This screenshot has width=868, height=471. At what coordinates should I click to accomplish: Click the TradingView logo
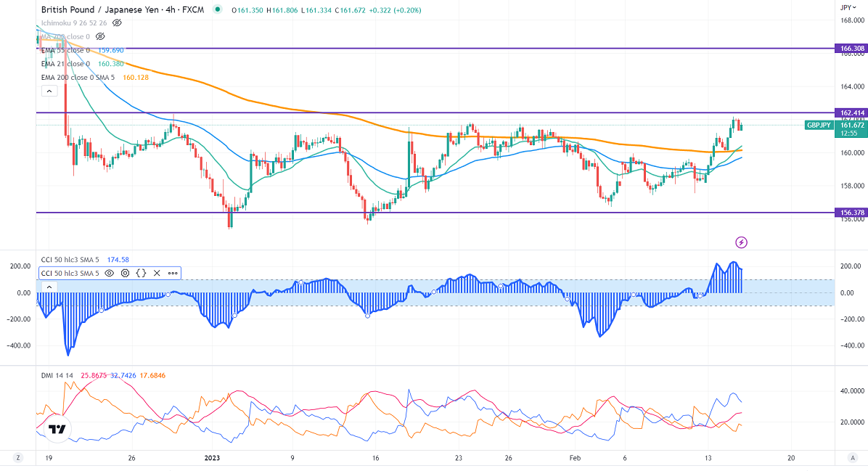coord(57,429)
